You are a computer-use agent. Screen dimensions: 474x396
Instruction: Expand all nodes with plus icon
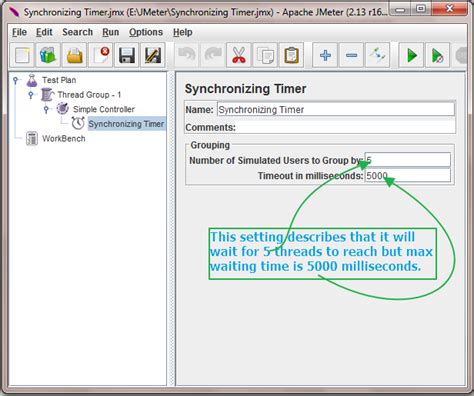pyautogui.click(x=325, y=55)
